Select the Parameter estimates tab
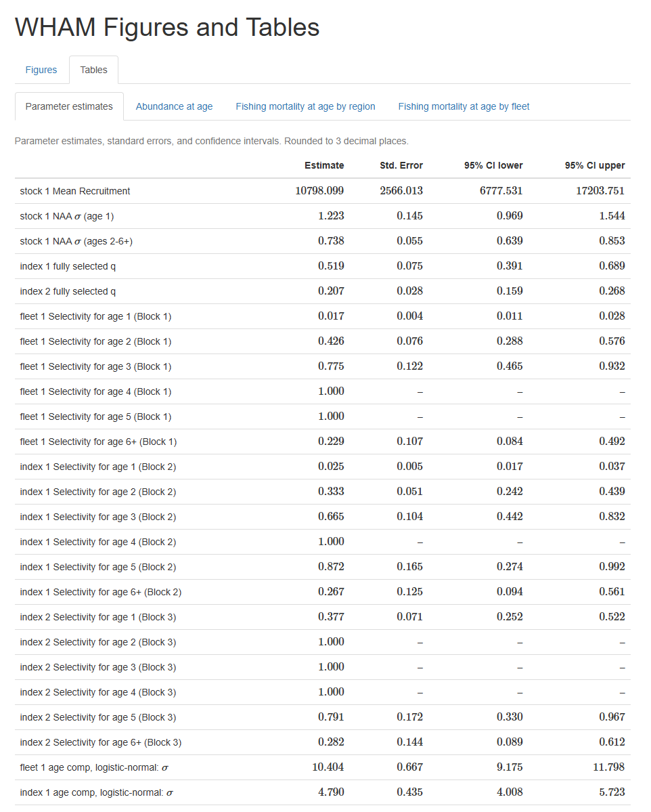This screenshot has width=651, height=812. click(69, 106)
